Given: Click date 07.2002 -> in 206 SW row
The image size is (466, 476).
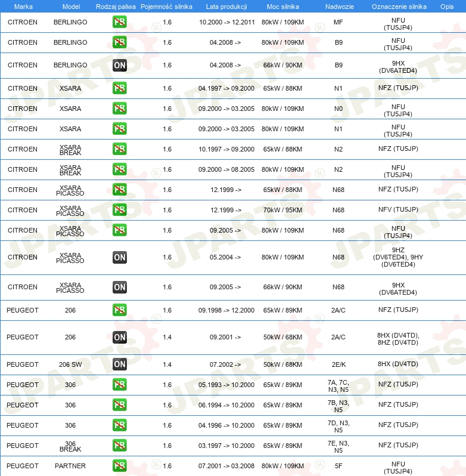Looking at the screenshot, I should (x=225, y=364).
